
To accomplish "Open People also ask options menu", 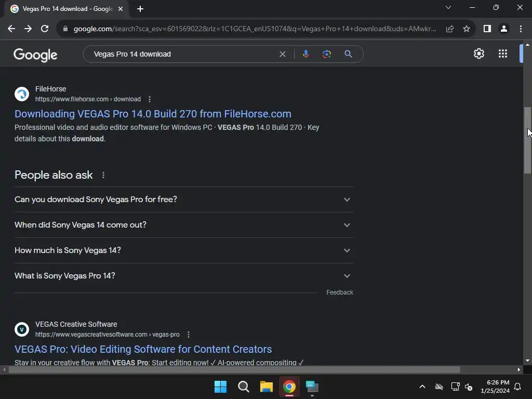I will [x=103, y=175].
